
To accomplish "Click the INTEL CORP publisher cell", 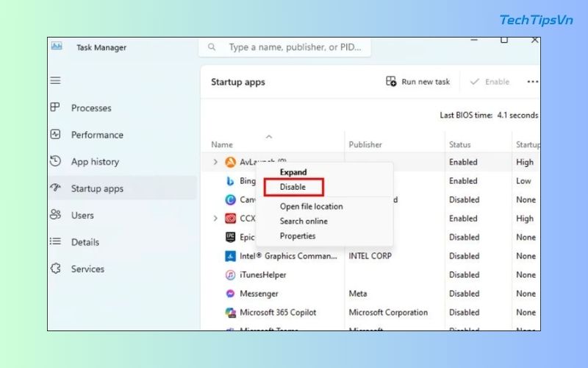I will [x=370, y=256].
